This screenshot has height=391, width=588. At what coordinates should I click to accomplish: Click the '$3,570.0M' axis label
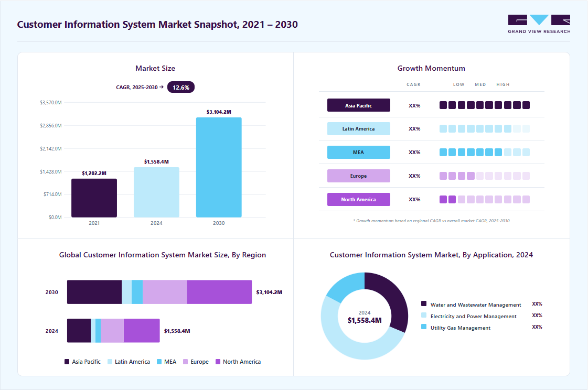pyautogui.click(x=51, y=102)
